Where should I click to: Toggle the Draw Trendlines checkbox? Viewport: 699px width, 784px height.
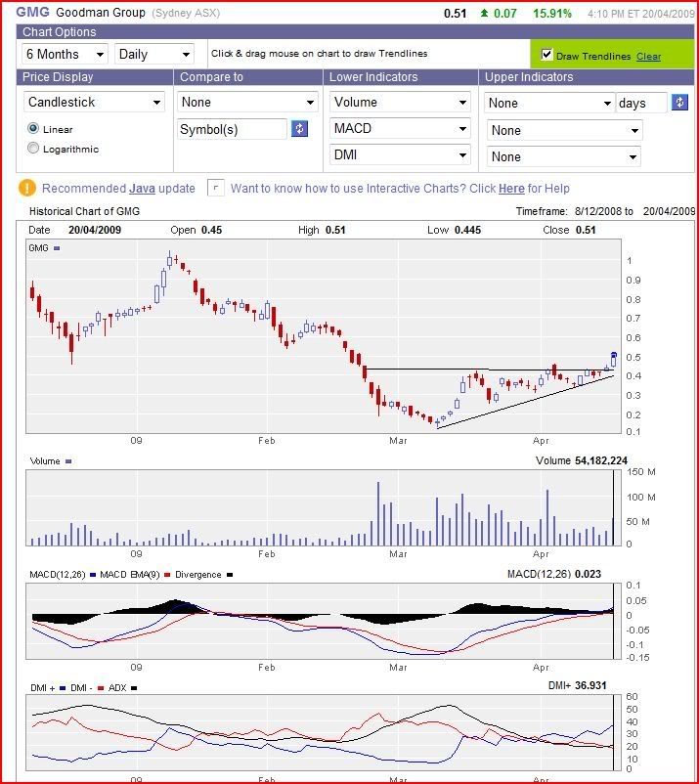tap(546, 55)
